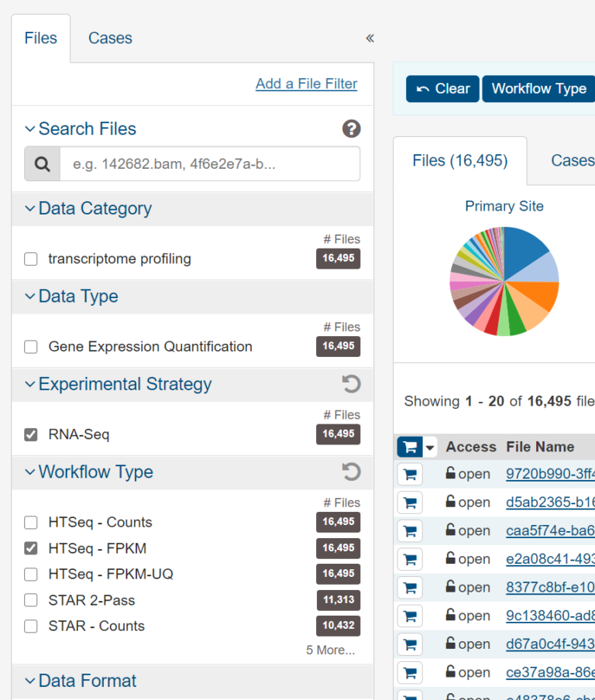Open the cart header dropdown arrow

point(430,447)
